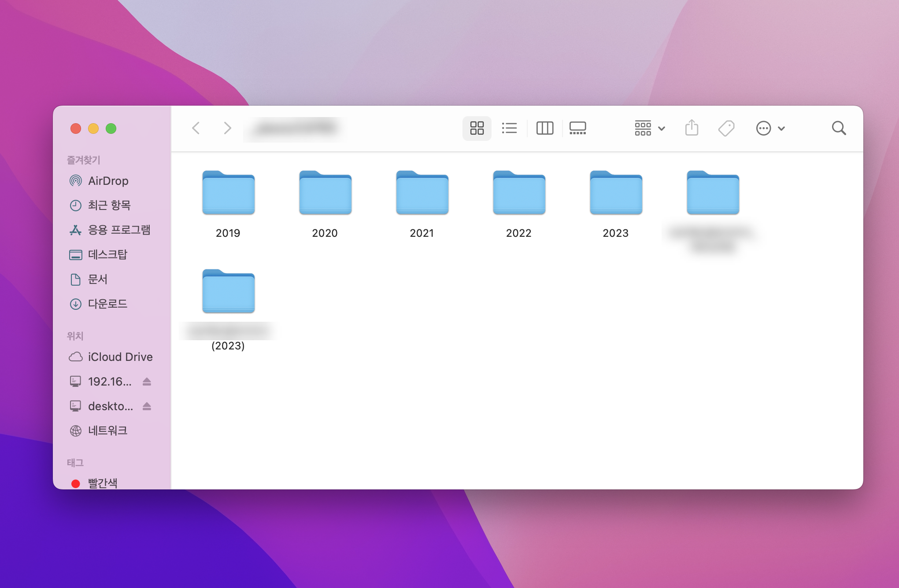This screenshot has height=588, width=899.
Task: Go forward with the right chevron
Action: 227,128
